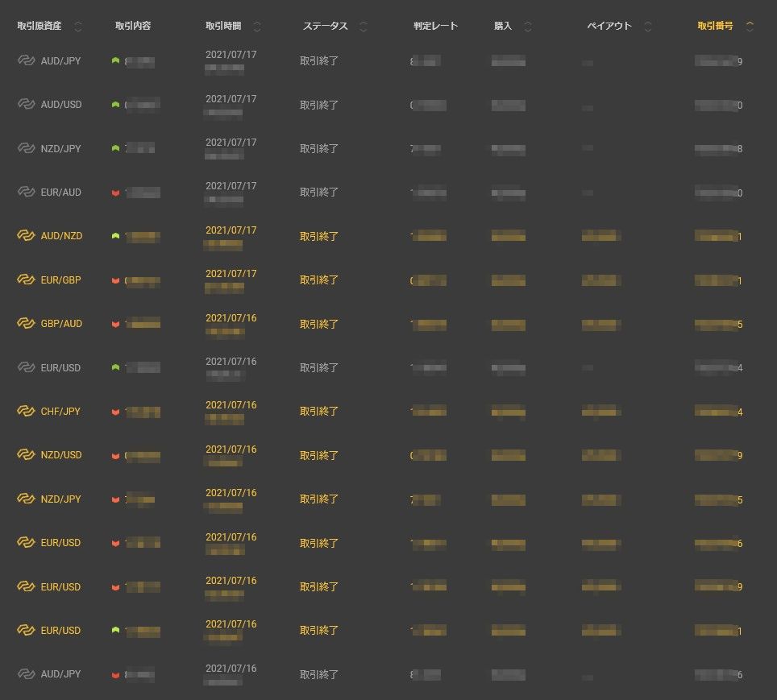Click the gray pair icon next to EUR/AUD

(26, 193)
